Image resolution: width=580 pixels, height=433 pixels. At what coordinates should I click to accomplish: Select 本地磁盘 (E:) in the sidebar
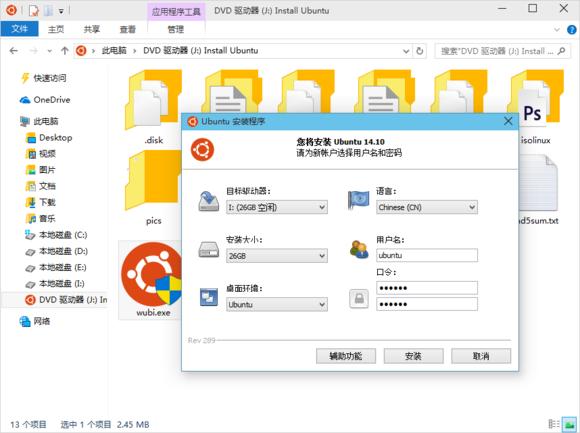[x=63, y=267]
